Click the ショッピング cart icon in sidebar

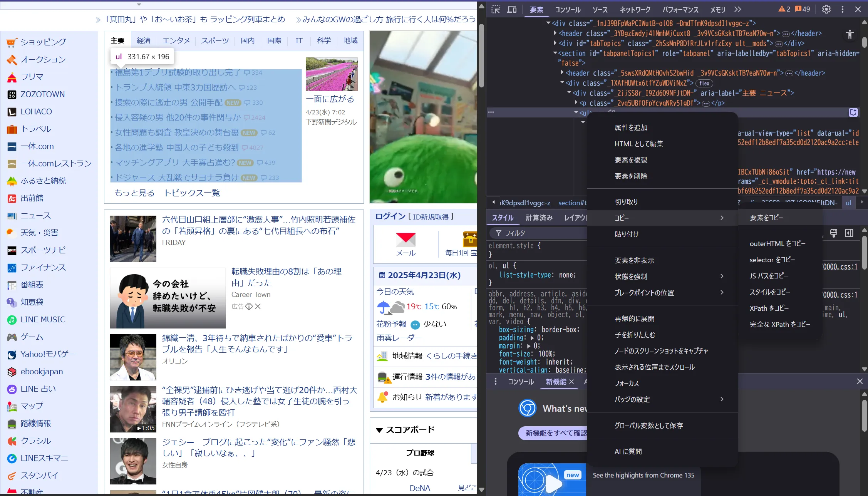(12, 42)
